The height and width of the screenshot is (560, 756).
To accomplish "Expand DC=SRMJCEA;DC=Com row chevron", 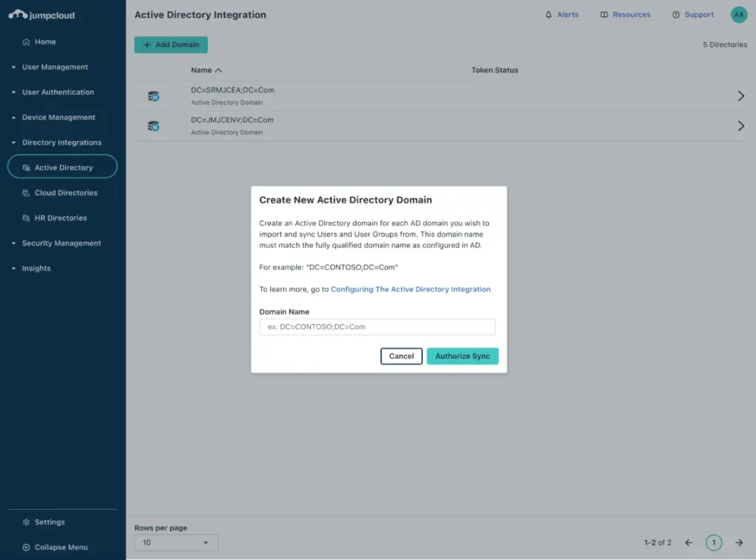I will [x=740, y=96].
